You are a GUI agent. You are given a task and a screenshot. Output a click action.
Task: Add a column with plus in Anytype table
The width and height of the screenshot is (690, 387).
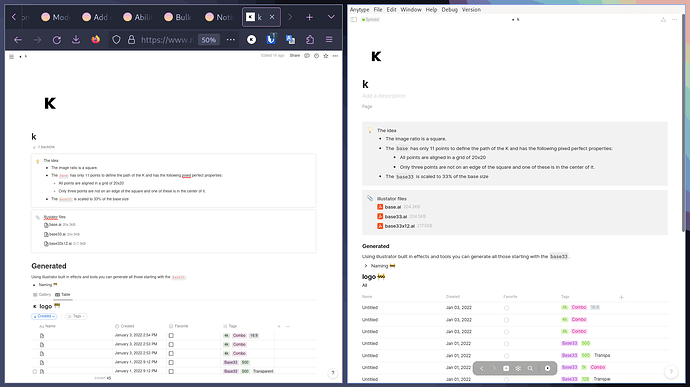[x=621, y=297]
